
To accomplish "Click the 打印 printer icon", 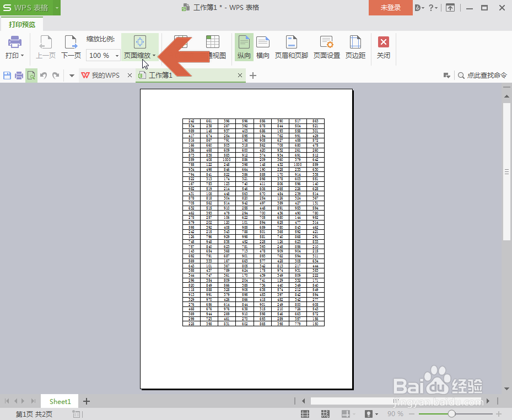I will (15, 42).
